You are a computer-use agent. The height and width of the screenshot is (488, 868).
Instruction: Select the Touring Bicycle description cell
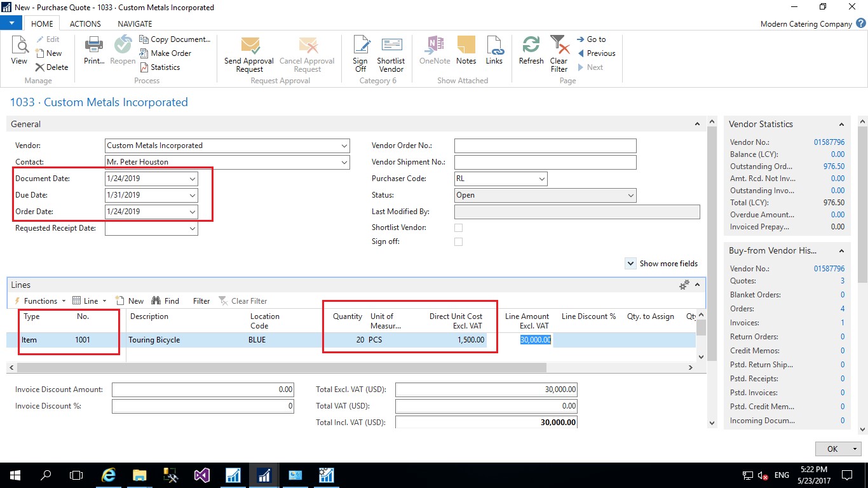click(x=186, y=340)
